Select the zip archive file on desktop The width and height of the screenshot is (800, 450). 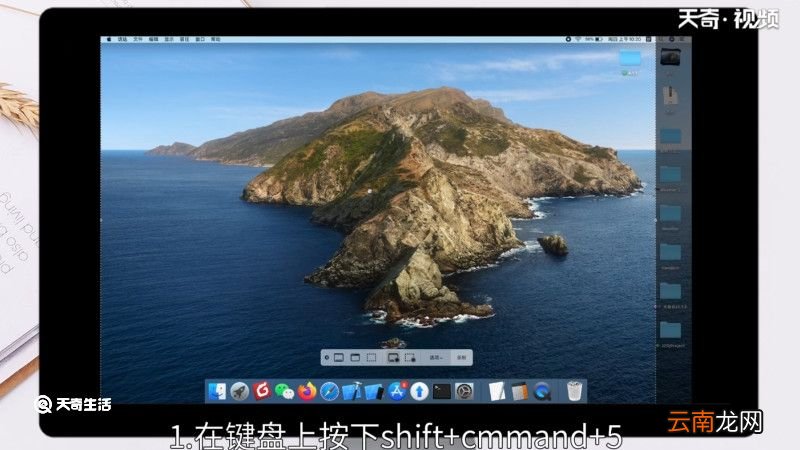tap(670, 95)
